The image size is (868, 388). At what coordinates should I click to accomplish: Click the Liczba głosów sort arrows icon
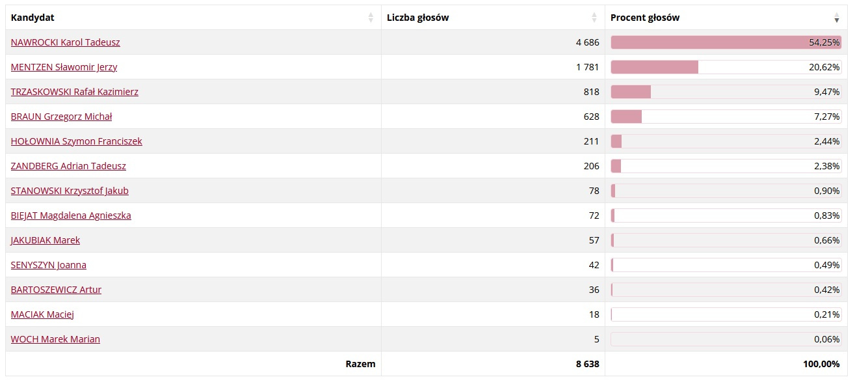594,18
